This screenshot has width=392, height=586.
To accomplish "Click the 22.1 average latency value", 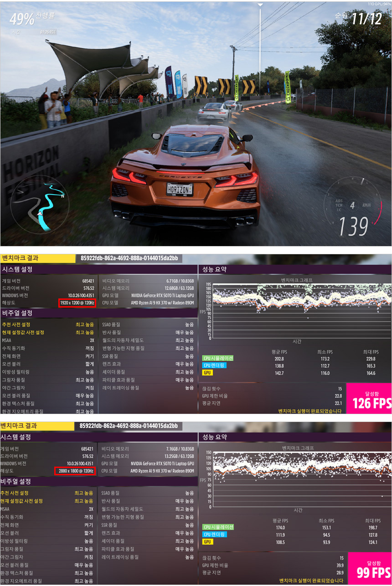I will pos(338,403).
